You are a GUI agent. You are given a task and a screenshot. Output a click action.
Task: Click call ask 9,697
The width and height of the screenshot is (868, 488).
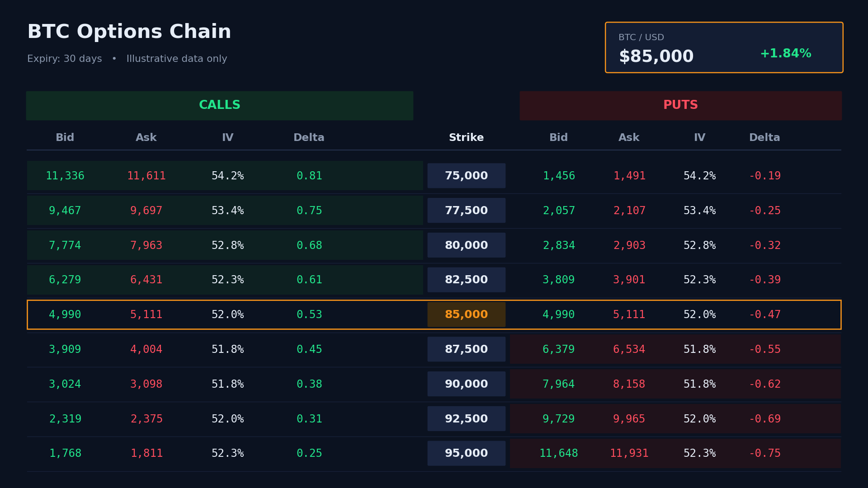(146, 211)
